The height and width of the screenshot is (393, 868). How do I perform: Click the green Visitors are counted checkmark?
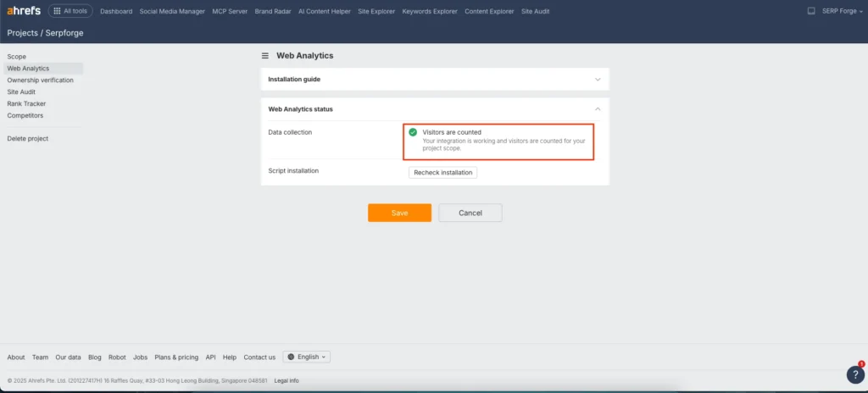[x=413, y=133]
